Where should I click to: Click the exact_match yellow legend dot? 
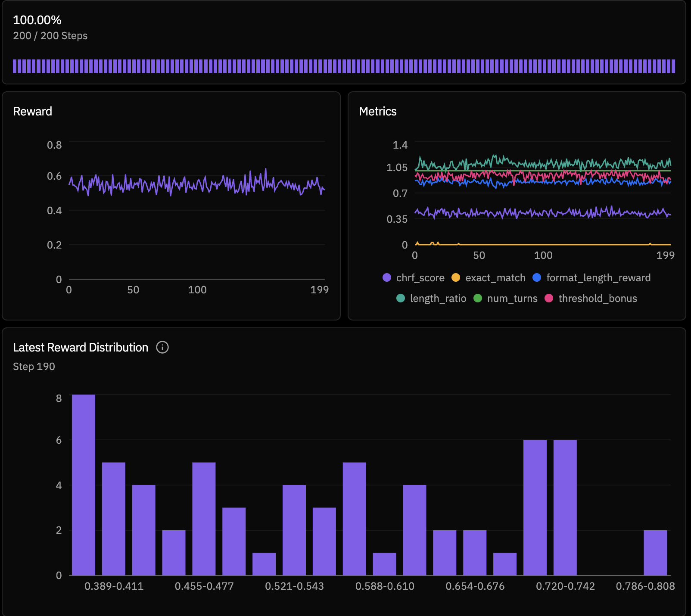pyautogui.click(x=455, y=278)
